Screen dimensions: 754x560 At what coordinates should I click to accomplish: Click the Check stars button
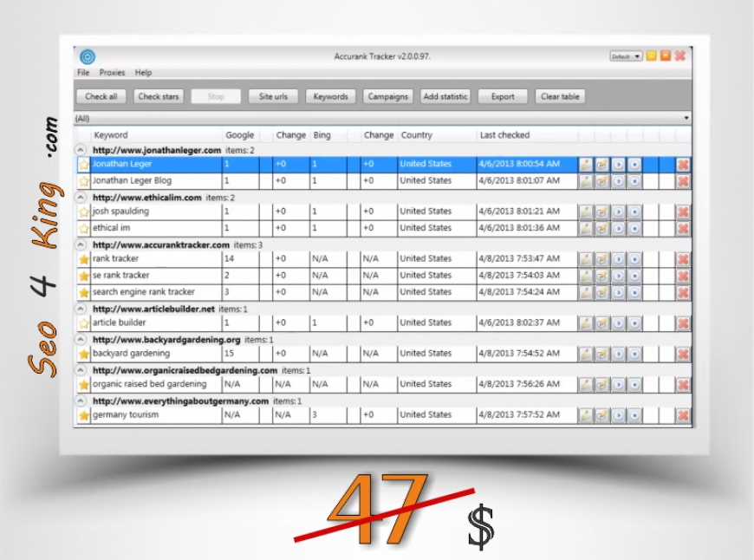pyautogui.click(x=159, y=96)
